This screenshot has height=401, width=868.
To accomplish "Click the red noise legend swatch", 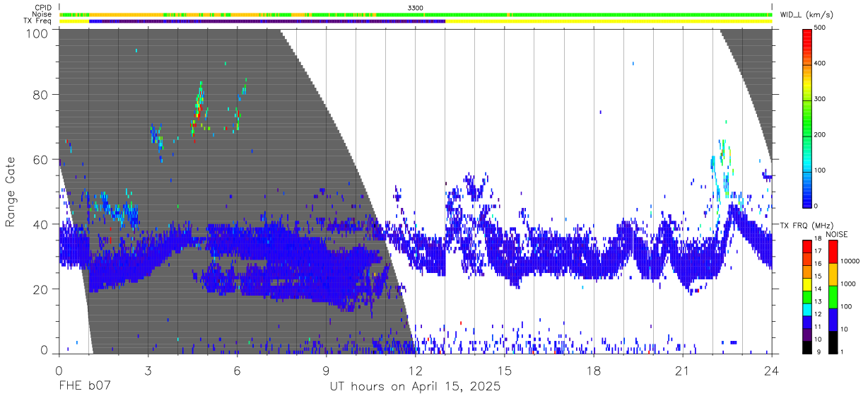I will point(832,251).
